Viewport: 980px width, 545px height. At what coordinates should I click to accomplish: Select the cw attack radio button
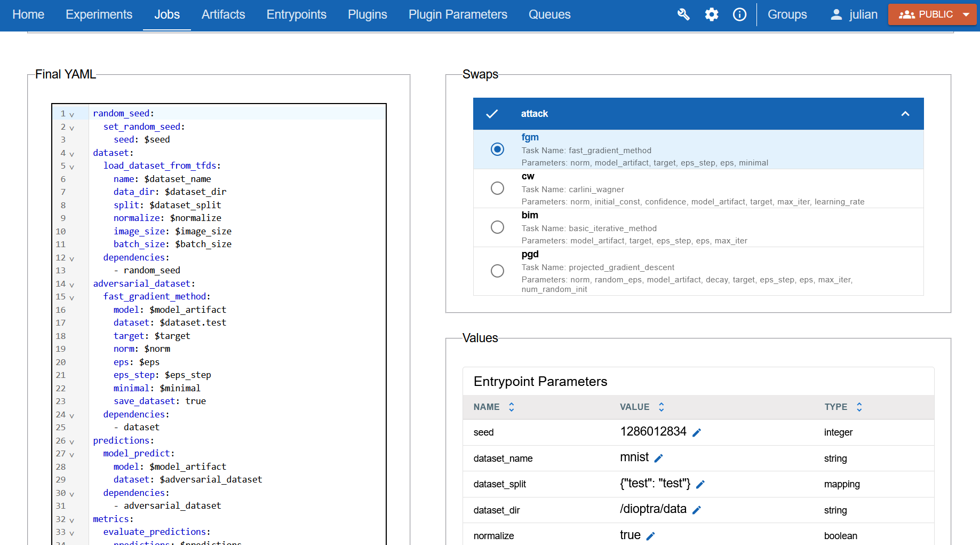497,188
